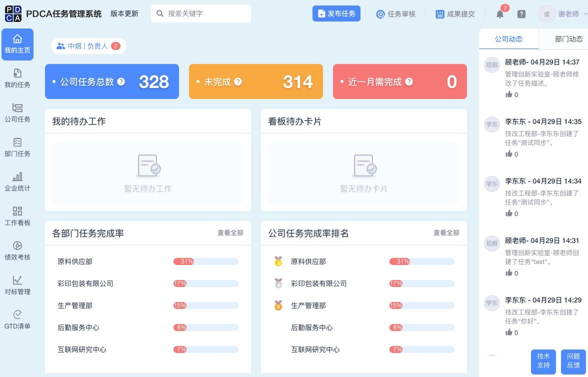Open the 未完成 314 card
Viewport: 588px width, 377px height.
256,81
